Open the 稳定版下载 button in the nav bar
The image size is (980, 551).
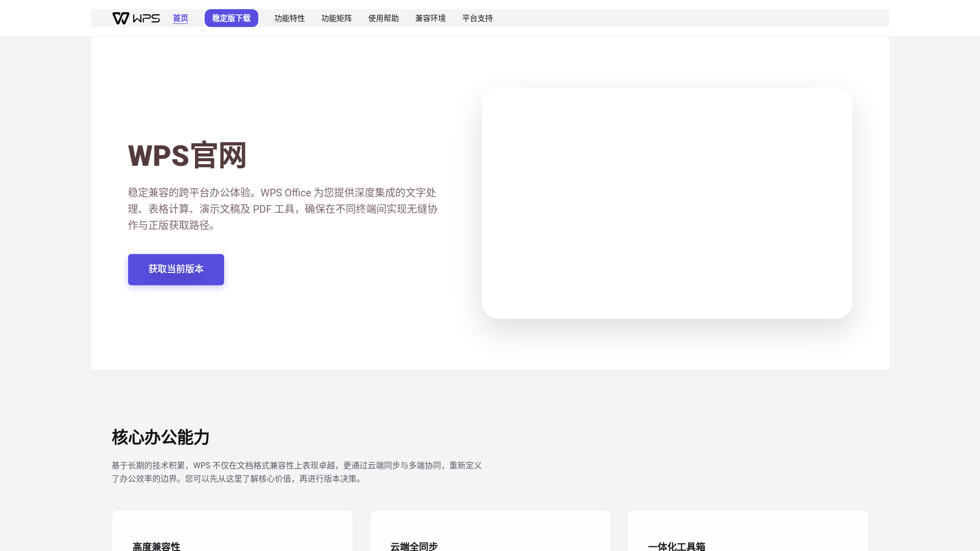[231, 18]
